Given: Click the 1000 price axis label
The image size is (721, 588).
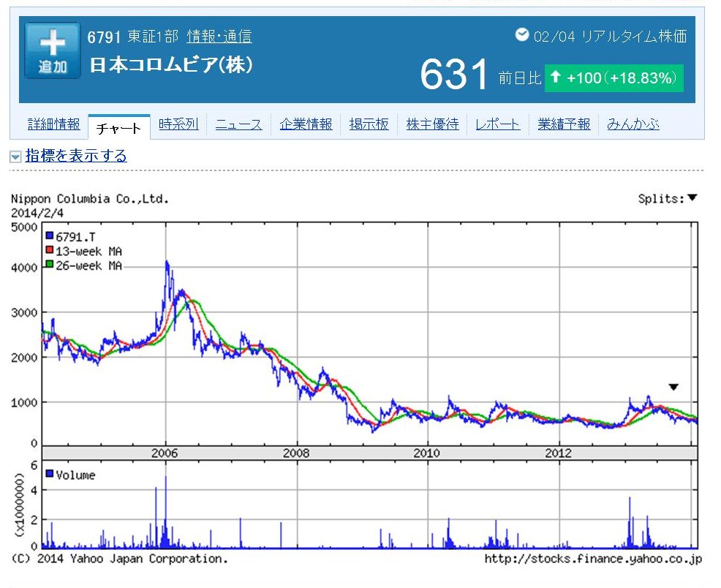Looking at the screenshot, I should [x=24, y=403].
